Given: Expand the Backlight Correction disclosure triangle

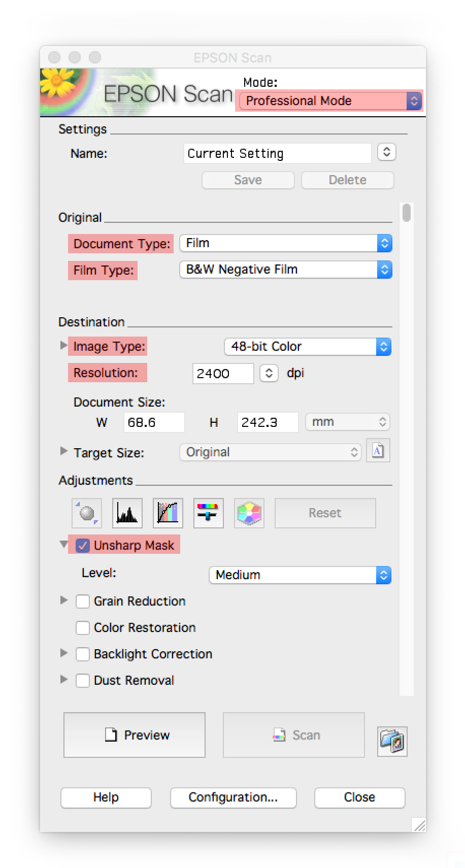Looking at the screenshot, I should [64, 653].
